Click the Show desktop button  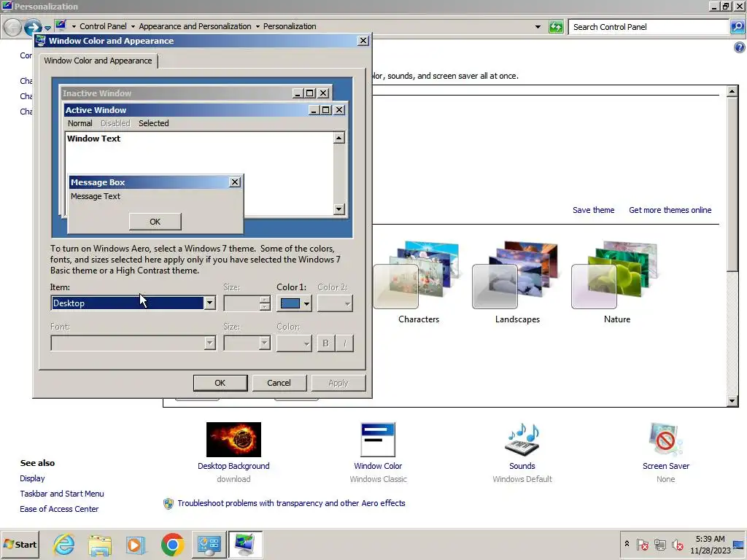pos(740,544)
